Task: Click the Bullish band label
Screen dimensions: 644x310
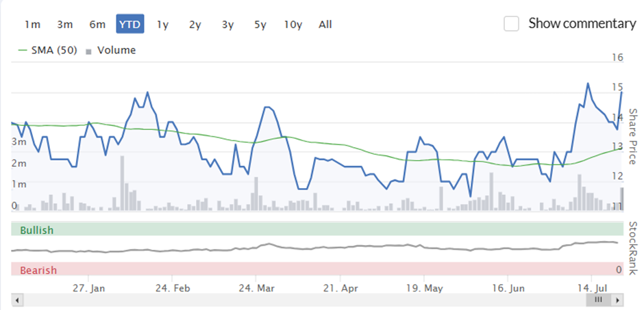Action: point(37,231)
